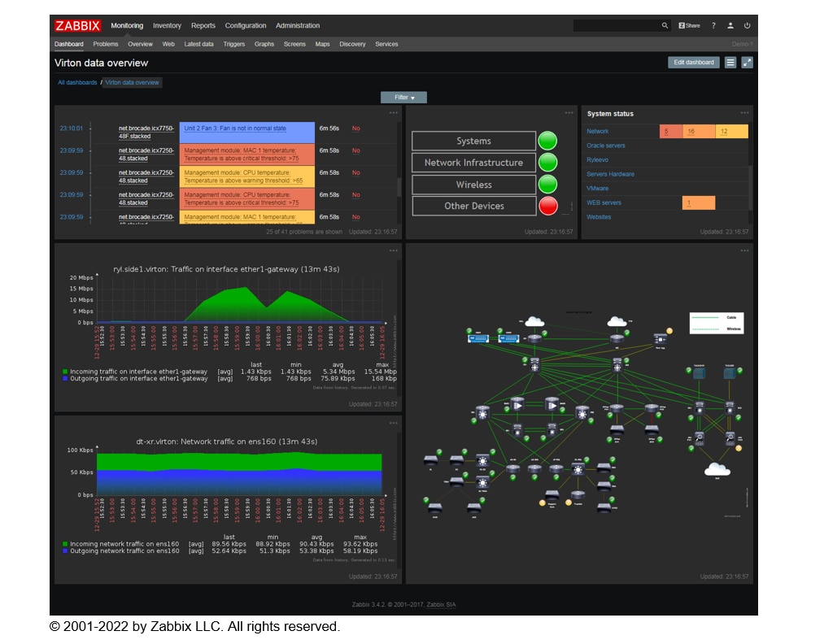The width and height of the screenshot is (824, 644).
Task: Open the VMware host group link
Action: click(x=598, y=188)
